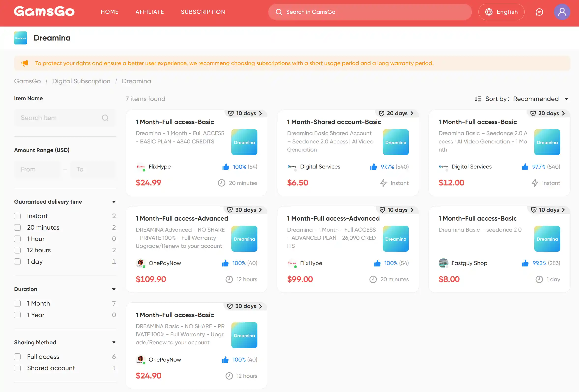This screenshot has width=579, height=392.
Task: Click the lightning Instant icon on $6.50 card
Action: (383, 183)
